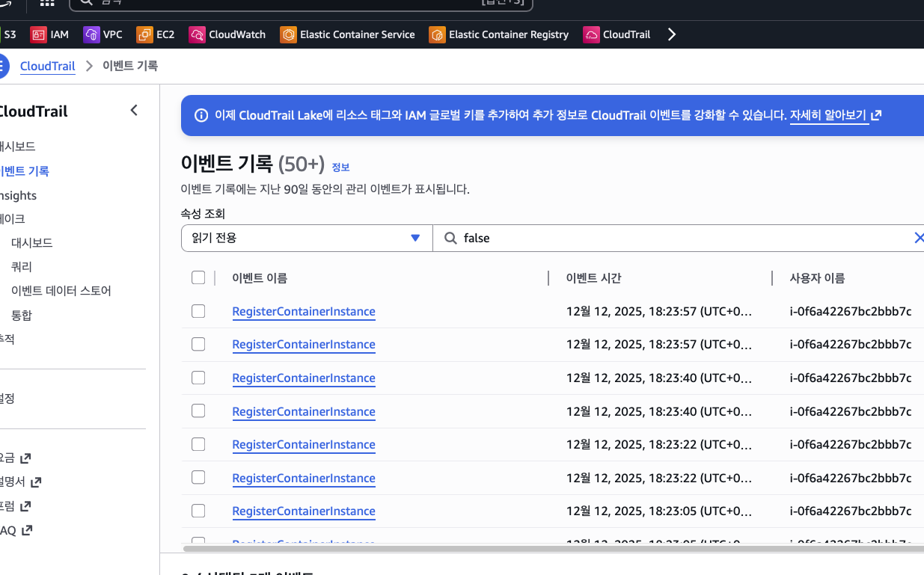
Task: Expand more favorites with the right chevron
Action: click(671, 34)
